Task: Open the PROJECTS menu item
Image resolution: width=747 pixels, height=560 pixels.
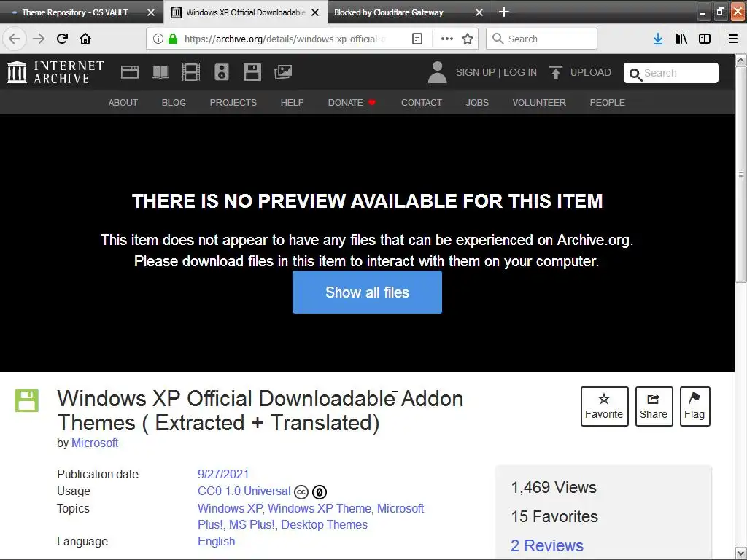Action: click(x=233, y=102)
